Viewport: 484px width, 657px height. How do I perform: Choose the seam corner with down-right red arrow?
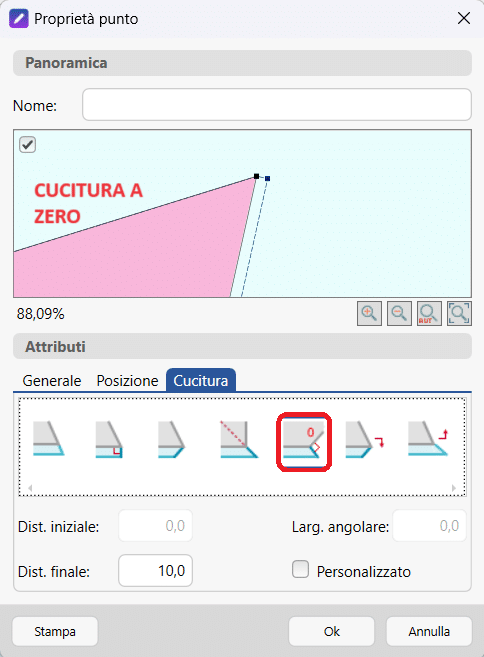pyautogui.click(x=365, y=439)
